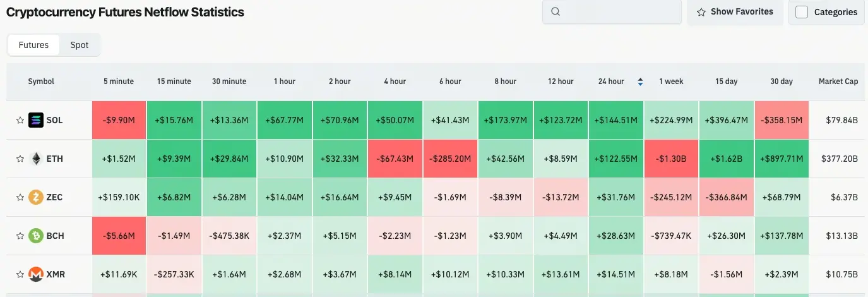Click SOL 30 day value -$358.15M
The width and height of the screenshot is (868, 297).
782,120
